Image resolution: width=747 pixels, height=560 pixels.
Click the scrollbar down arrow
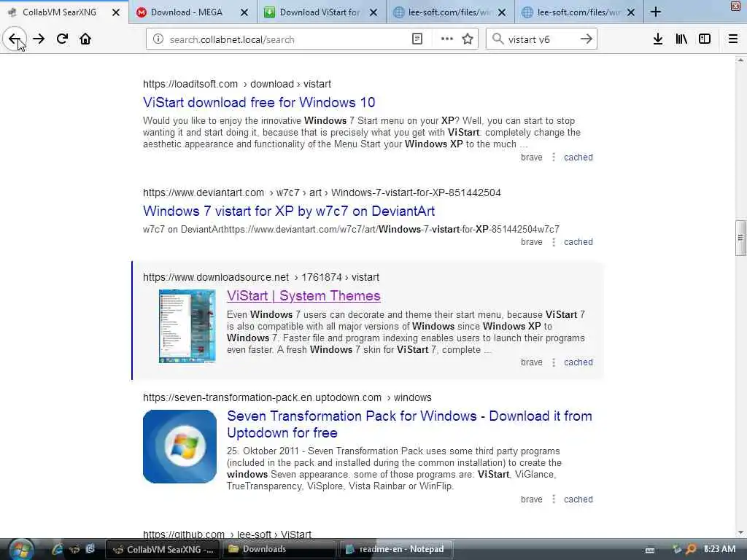tap(740, 533)
